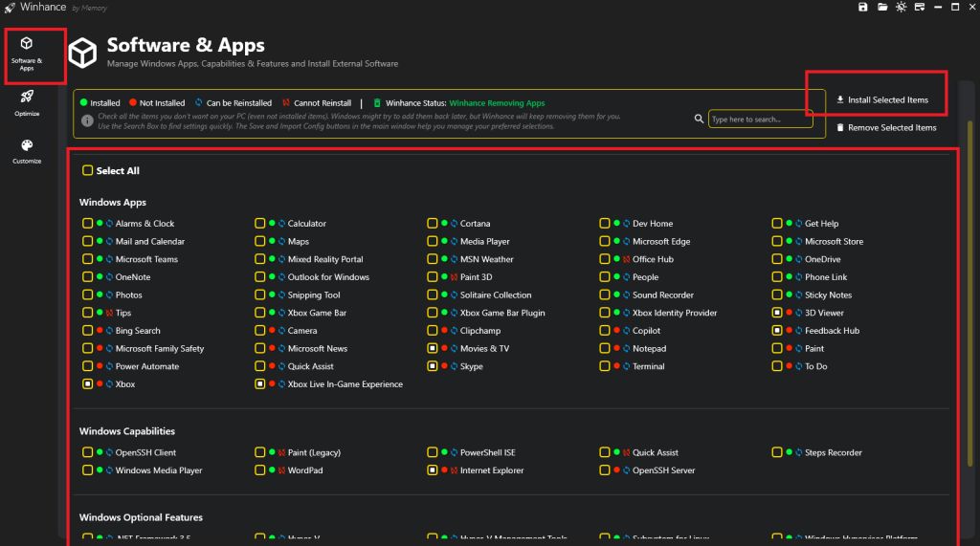Check the Notepad checkbox
The image size is (980, 546).
(605, 348)
